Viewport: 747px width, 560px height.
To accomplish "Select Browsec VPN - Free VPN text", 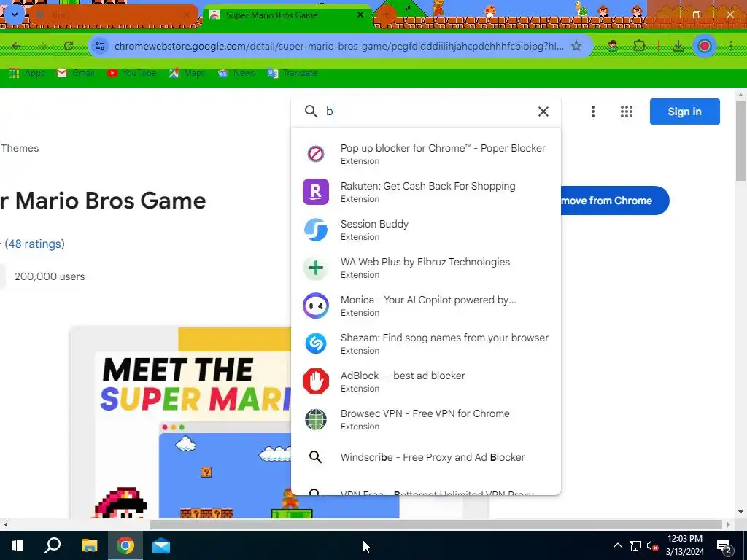I will pyautogui.click(x=425, y=413).
